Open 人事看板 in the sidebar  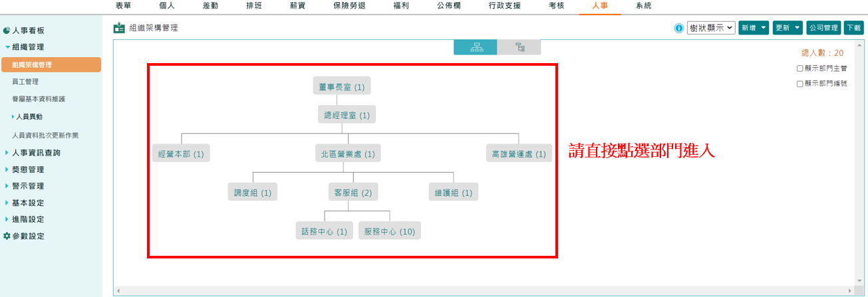[x=29, y=31]
